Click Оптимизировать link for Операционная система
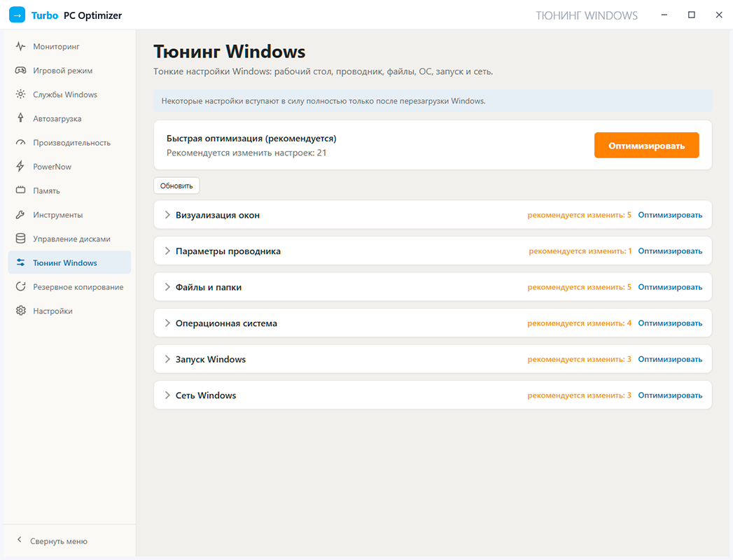The height and width of the screenshot is (560, 733). 670,323
